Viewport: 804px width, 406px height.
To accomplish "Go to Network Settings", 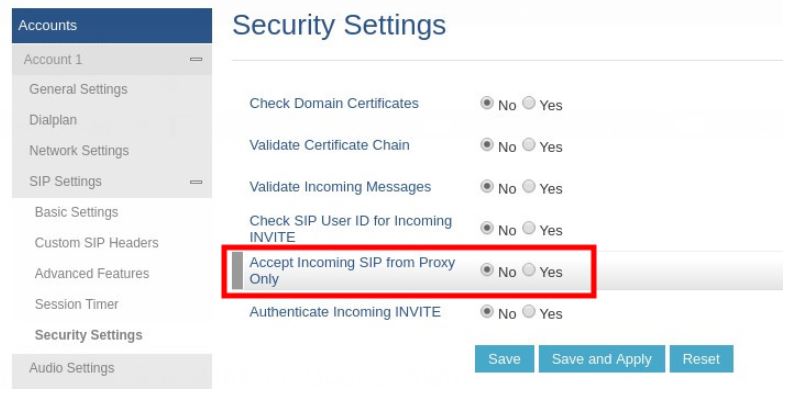I will click(x=81, y=151).
